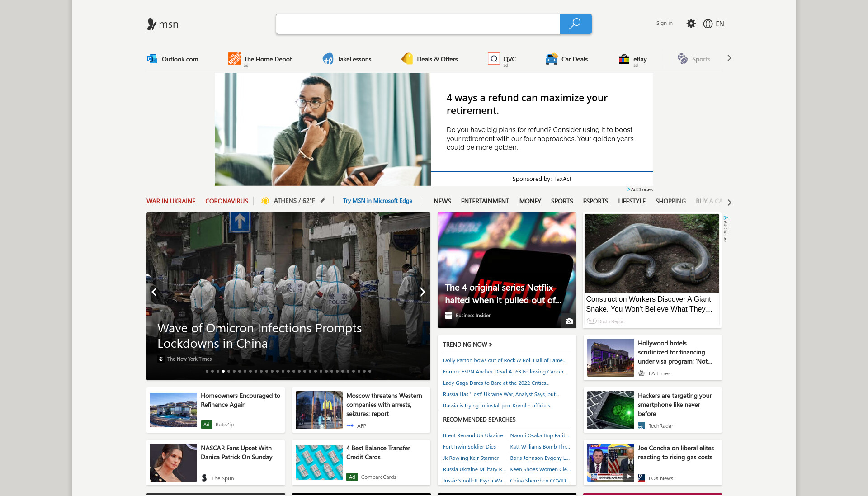Screen dimensions: 868x496
Task: Click the Outlook.com icon
Action: click(152, 59)
